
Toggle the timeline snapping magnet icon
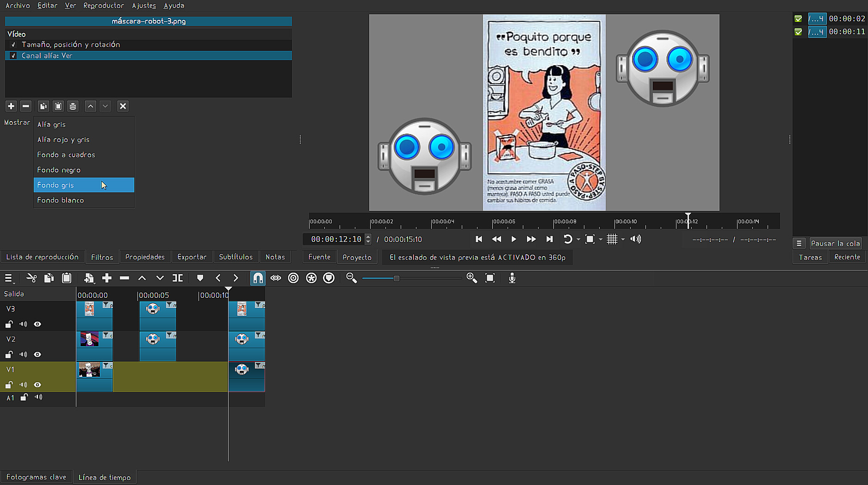[258, 278]
